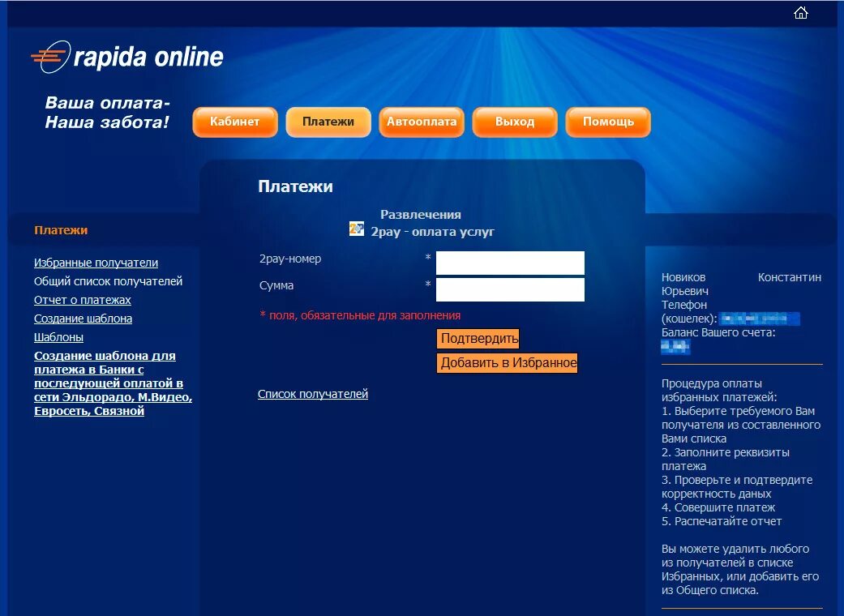This screenshot has width=844, height=616.
Task: Click the home icon at top right
Action: click(x=800, y=13)
